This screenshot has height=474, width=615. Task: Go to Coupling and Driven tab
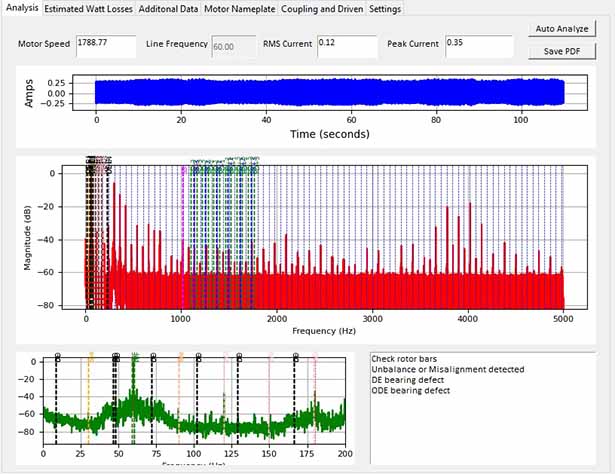pos(322,9)
